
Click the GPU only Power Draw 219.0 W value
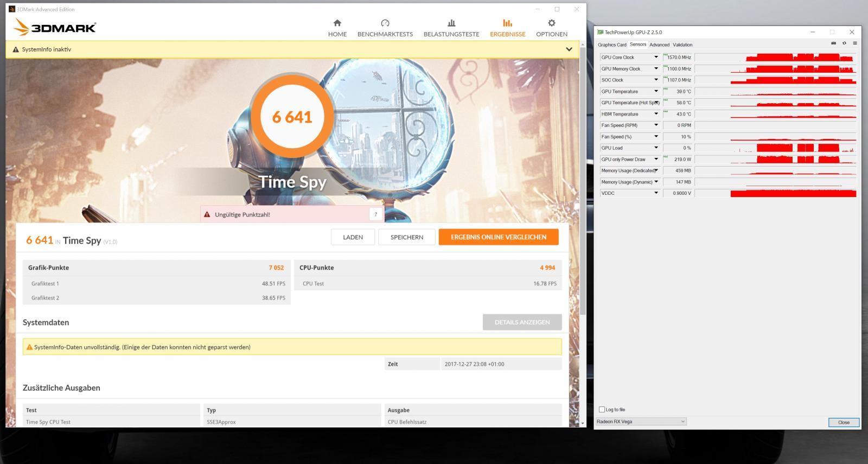pos(678,160)
